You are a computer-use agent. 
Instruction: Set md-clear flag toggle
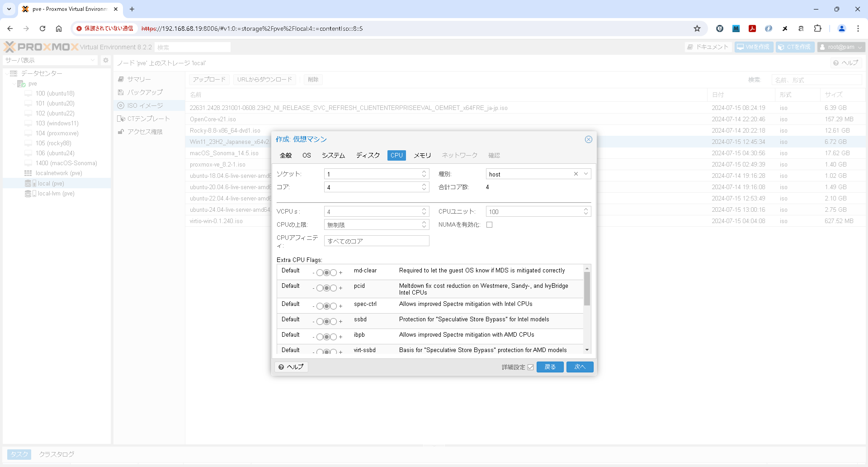[326, 272]
